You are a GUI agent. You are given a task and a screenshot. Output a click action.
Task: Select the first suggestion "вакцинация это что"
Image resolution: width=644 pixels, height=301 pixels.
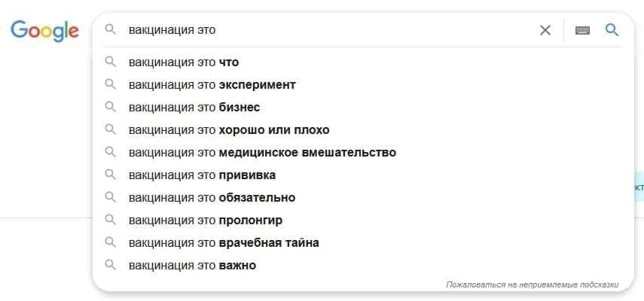point(183,62)
